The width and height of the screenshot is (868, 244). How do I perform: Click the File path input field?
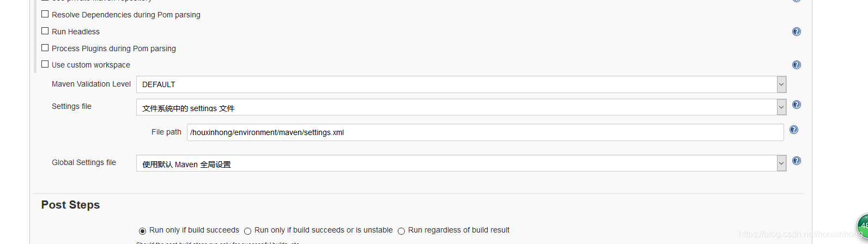pyautogui.click(x=485, y=132)
